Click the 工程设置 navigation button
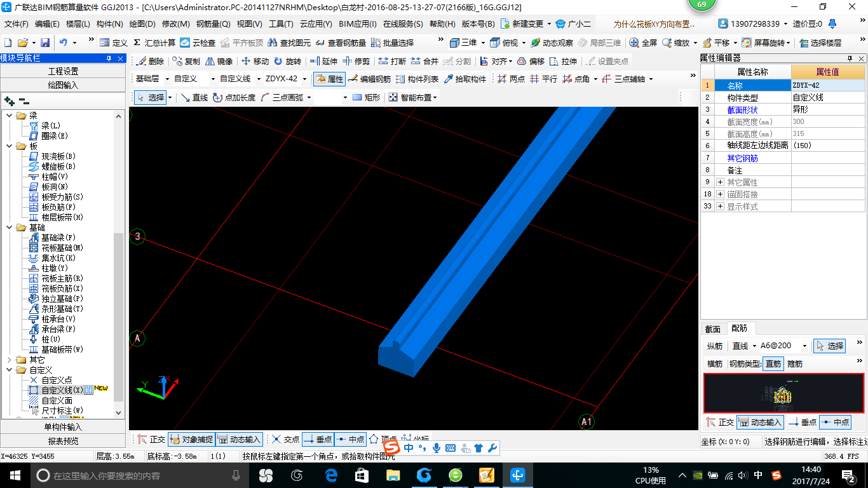Image resolution: width=868 pixels, height=488 pixels. (63, 71)
